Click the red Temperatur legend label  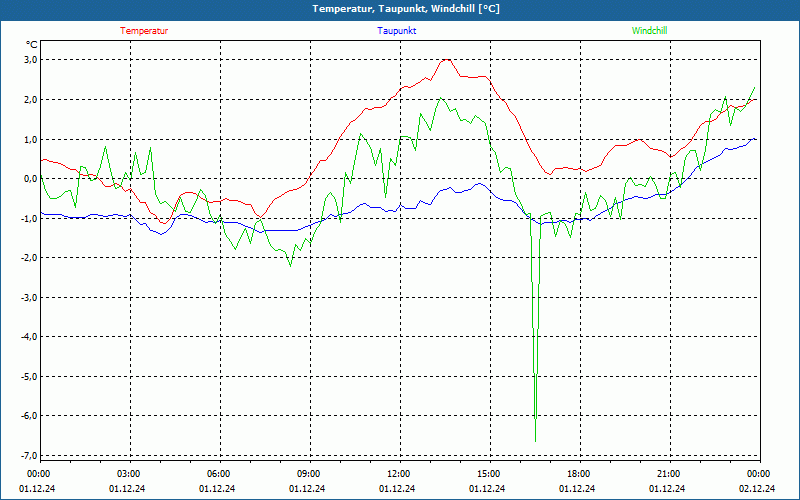tap(144, 31)
